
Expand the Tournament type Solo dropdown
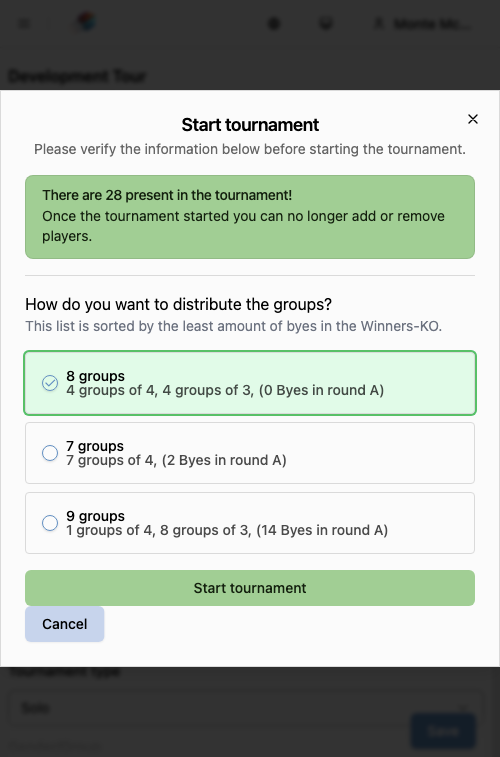[248, 708]
